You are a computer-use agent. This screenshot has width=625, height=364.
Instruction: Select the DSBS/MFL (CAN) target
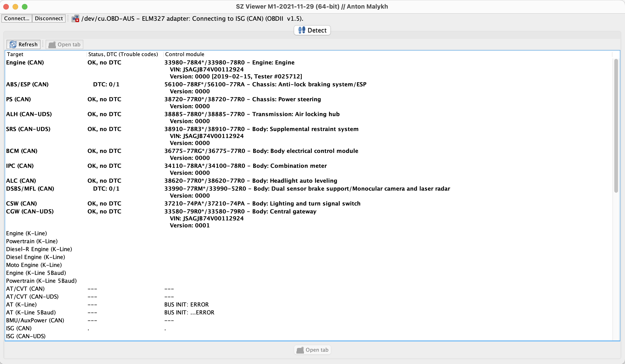click(x=30, y=189)
